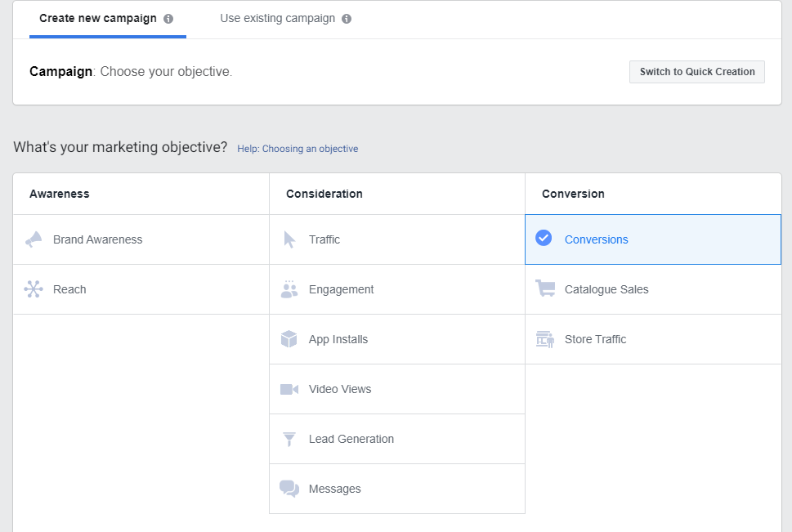Click the Traffic cursor icon

pos(289,239)
